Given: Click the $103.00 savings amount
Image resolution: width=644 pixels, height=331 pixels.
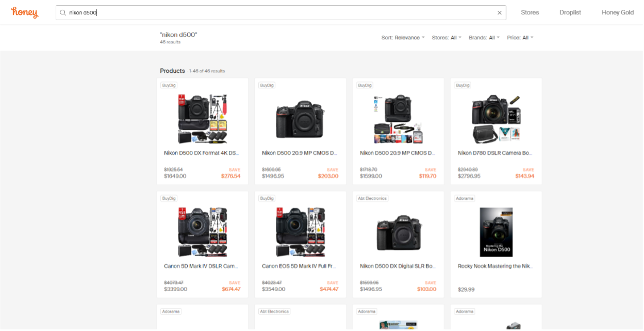Looking at the screenshot, I should coord(427,289).
